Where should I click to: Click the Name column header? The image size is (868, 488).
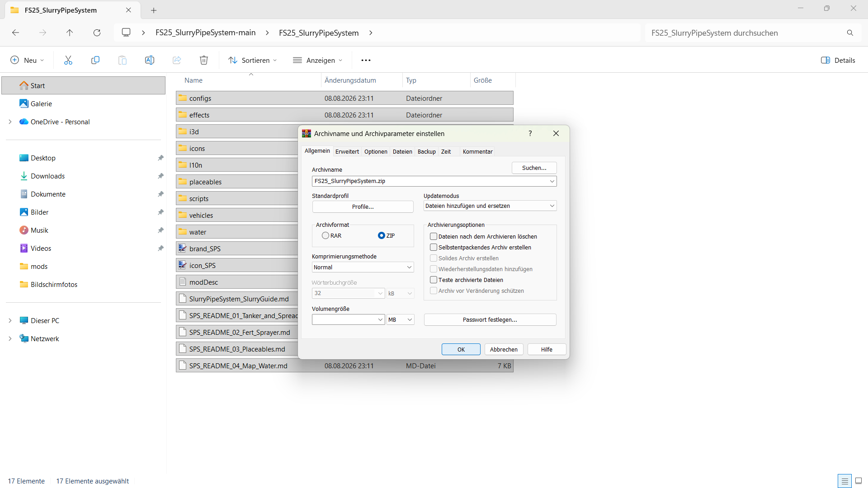tap(193, 80)
